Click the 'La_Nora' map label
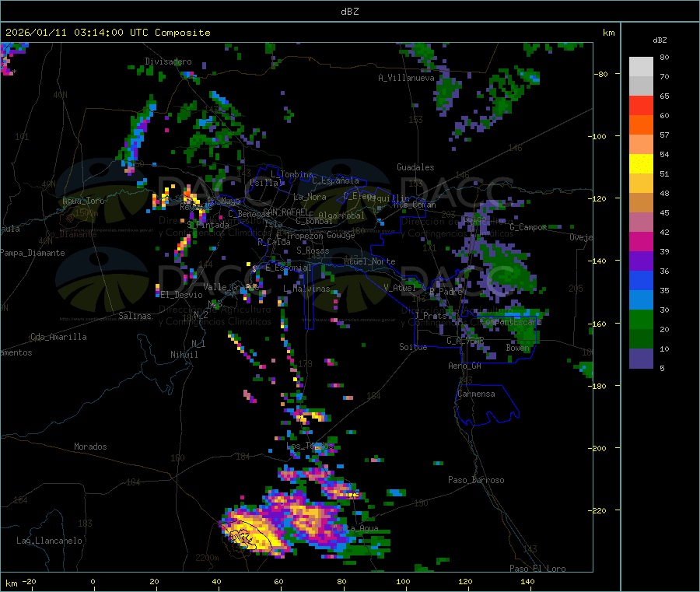This screenshot has height=592, width=700. pos(310,197)
